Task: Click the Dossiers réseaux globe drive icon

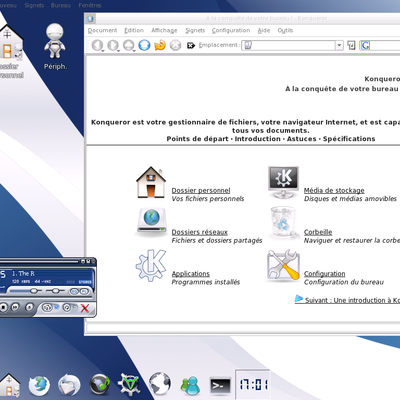Action: (x=152, y=222)
